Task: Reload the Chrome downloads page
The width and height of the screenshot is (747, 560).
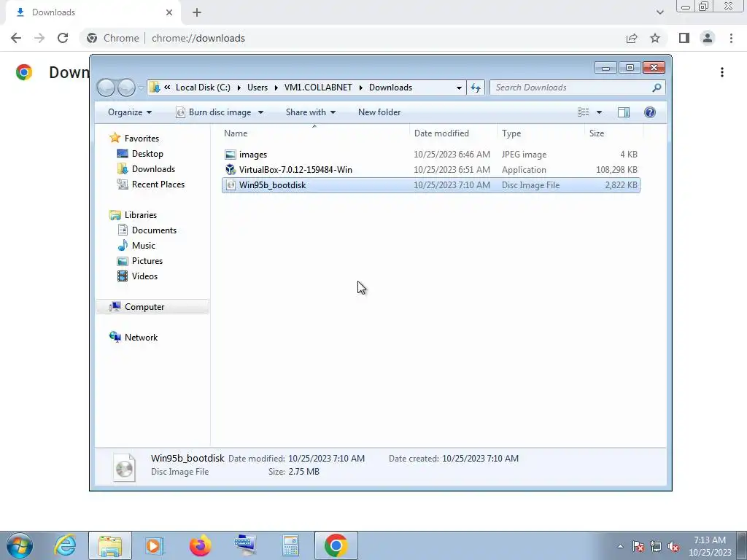Action: [x=63, y=38]
